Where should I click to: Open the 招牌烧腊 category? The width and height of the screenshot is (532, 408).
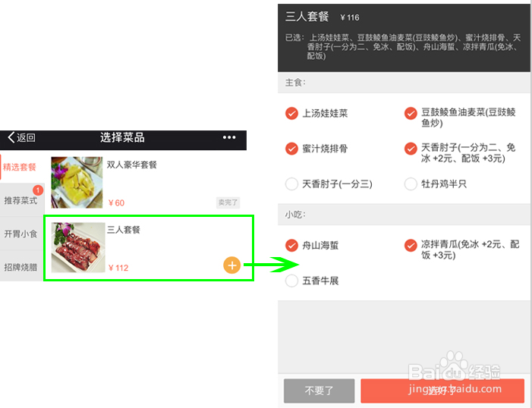pyautogui.click(x=22, y=267)
